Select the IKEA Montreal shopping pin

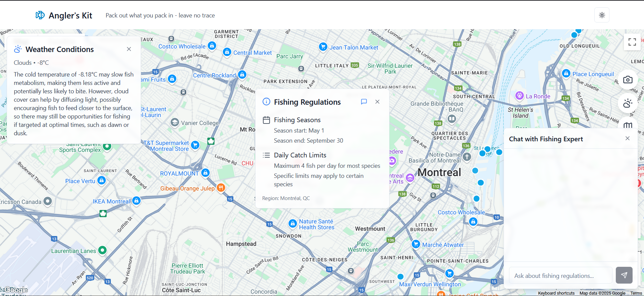pyautogui.click(x=136, y=201)
